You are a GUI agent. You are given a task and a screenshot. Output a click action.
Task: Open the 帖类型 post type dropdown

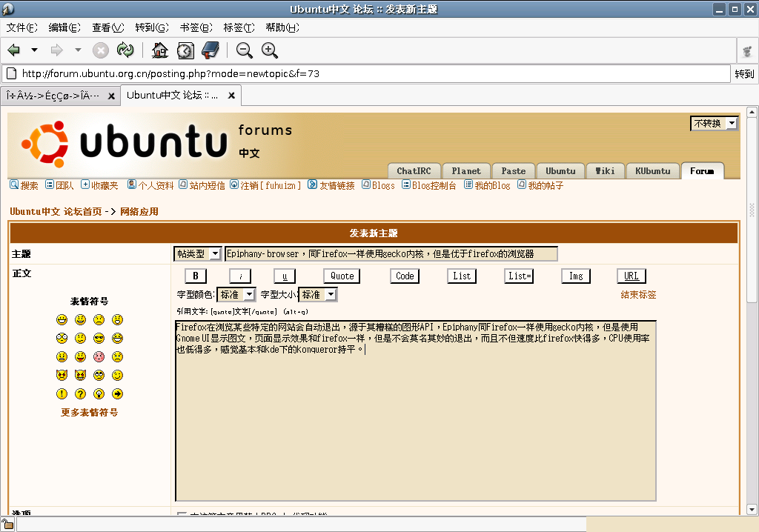pos(197,253)
